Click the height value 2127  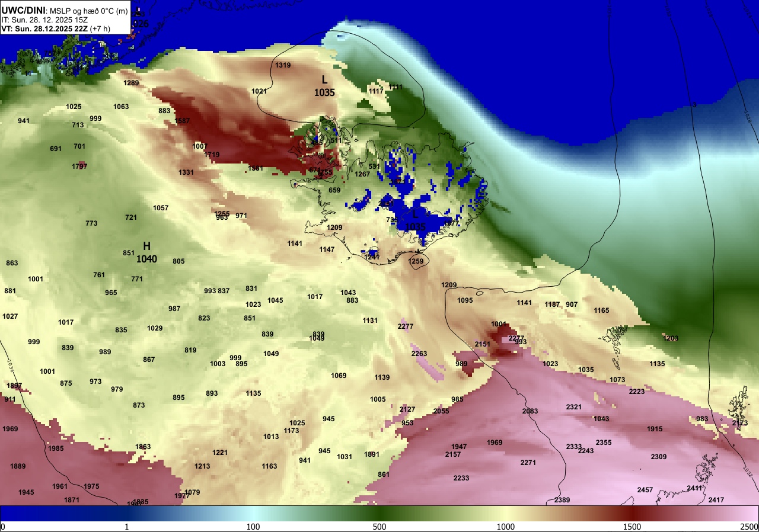pos(407,409)
